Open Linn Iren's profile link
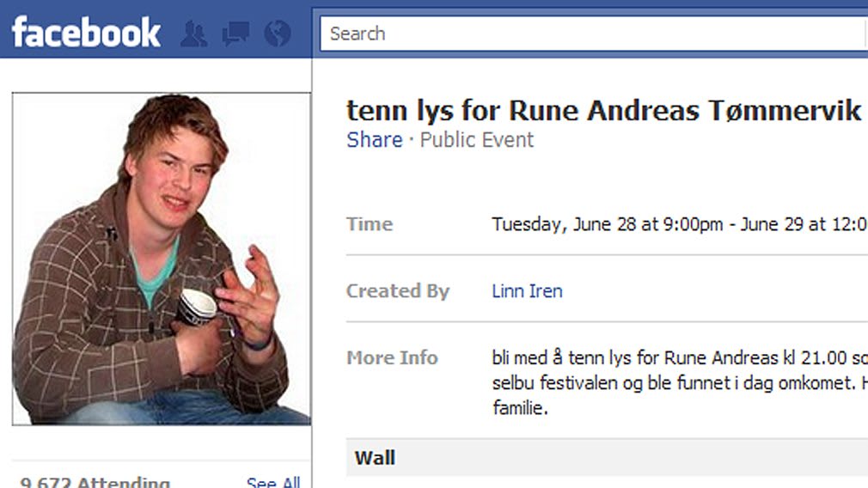The width and height of the screenshot is (868, 488). click(x=527, y=291)
